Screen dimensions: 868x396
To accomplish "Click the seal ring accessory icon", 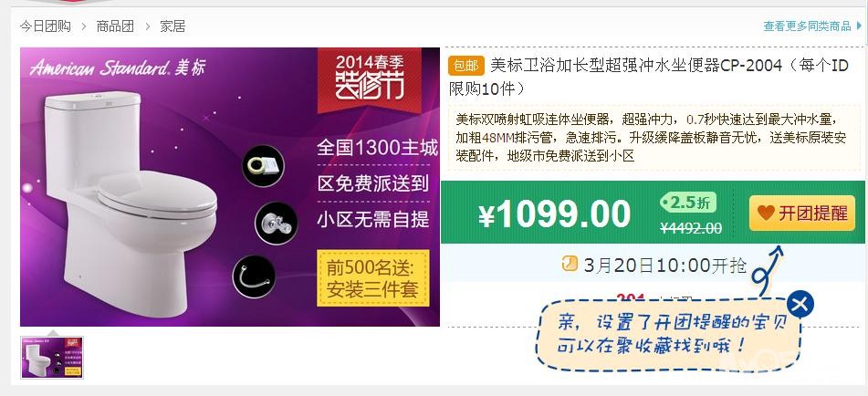I will pos(263,166).
